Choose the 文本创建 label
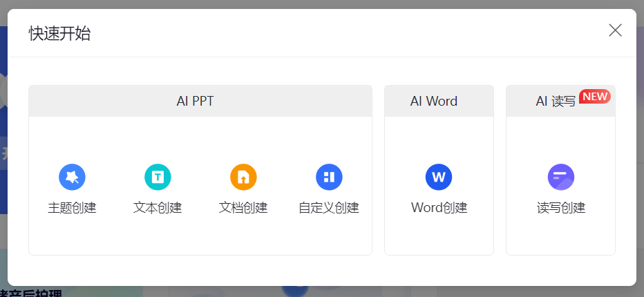This screenshot has height=297, width=644. point(158,208)
